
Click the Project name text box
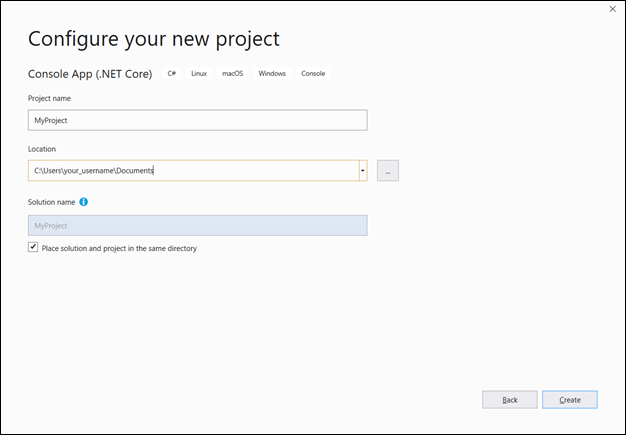pos(197,120)
